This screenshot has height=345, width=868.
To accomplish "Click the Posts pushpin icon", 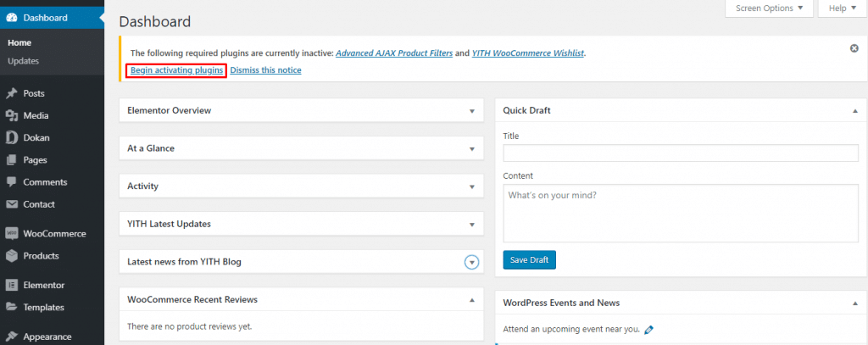I will click(12, 93).
